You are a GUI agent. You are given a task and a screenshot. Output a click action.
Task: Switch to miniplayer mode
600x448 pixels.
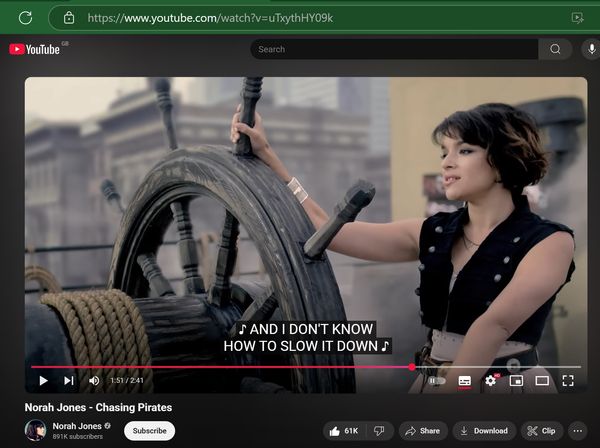[x=516, y=380]
